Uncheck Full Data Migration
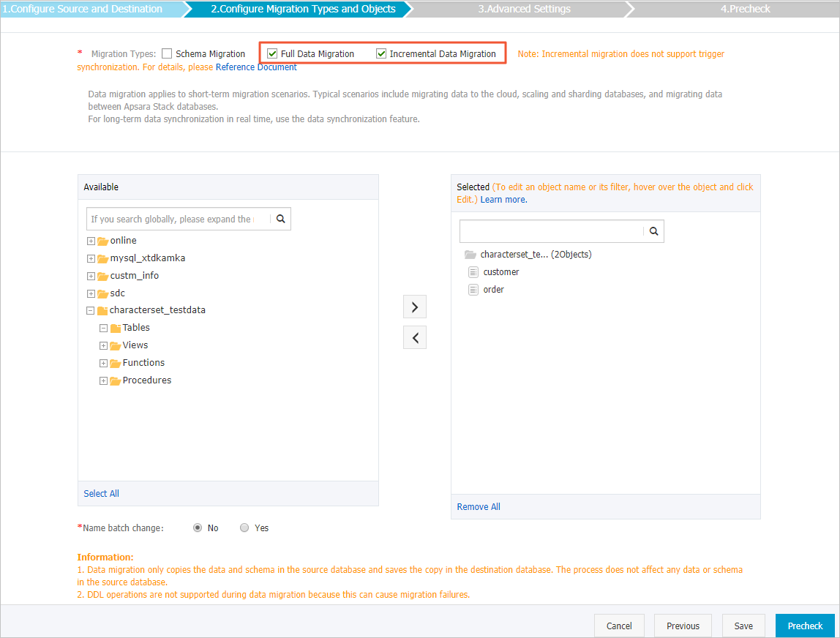This screenshot has width=840, height=638. coord(272,53)
